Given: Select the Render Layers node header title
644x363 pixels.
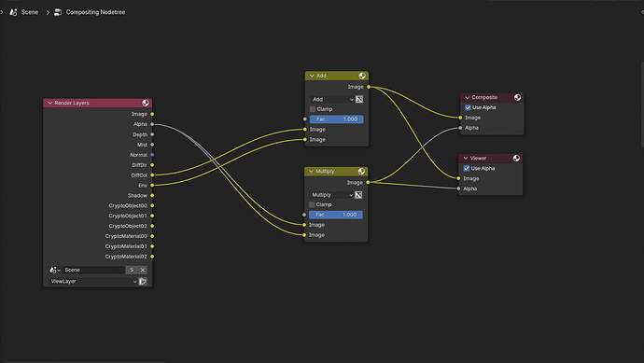Looking at the screenshot, I should (x=72, y=103).
